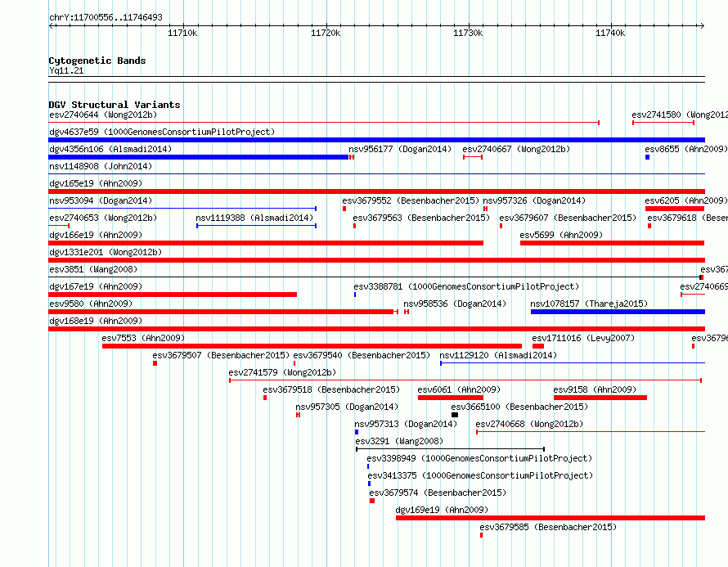
Task: Select esv2740668 (Wong2012b) label
Action: 528,424
